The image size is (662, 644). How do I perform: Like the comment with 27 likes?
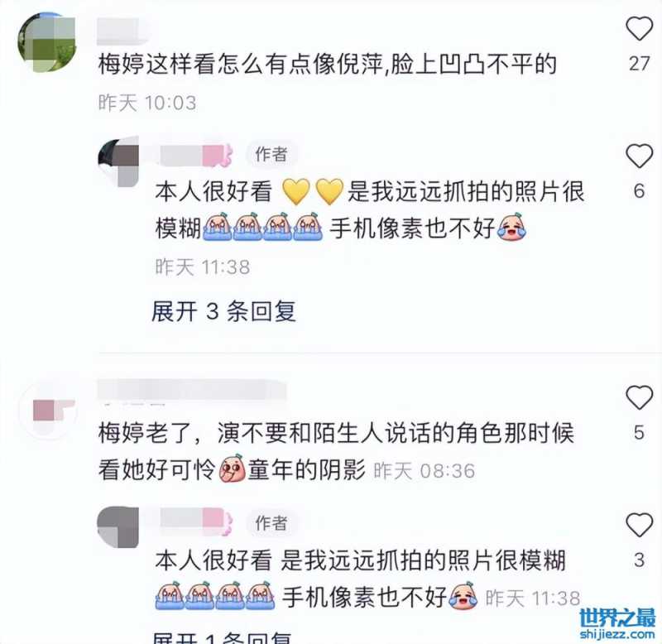pos(639,29)
